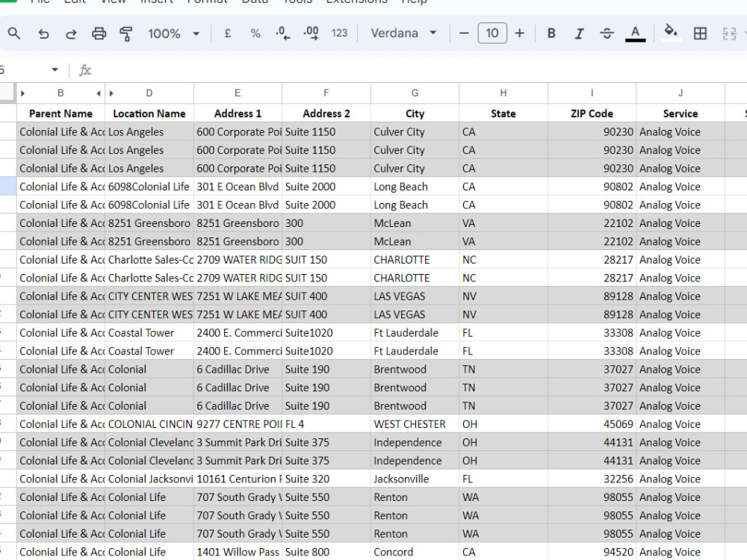The image size is (747, 560).
Task: Toggle Italic formatting
Action: pyautogui.click(x=579, y=34)
